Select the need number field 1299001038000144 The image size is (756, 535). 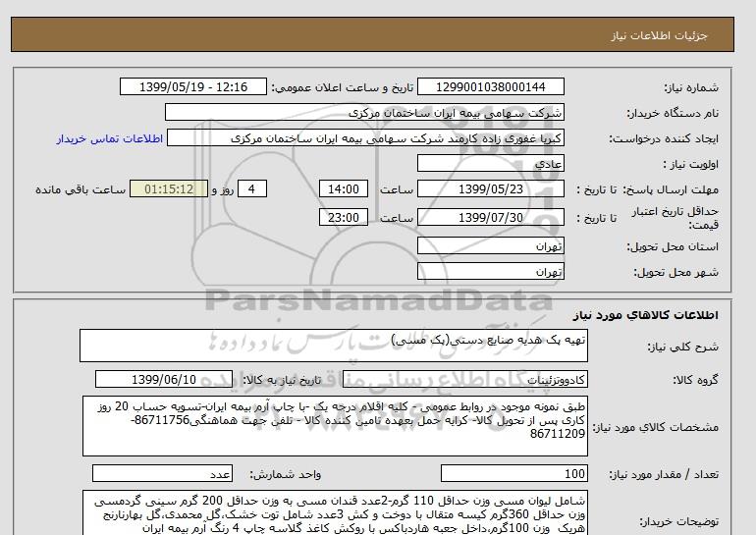pos(490,87)
